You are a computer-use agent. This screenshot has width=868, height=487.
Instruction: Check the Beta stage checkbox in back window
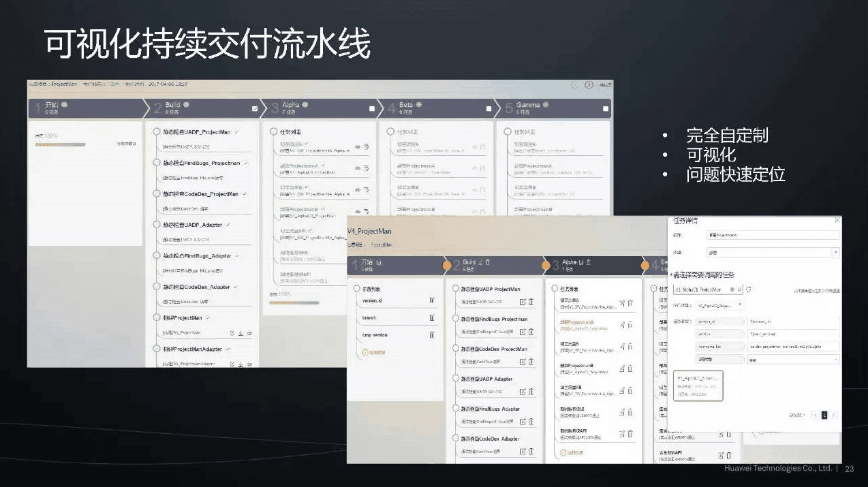[x=489, y=108]
